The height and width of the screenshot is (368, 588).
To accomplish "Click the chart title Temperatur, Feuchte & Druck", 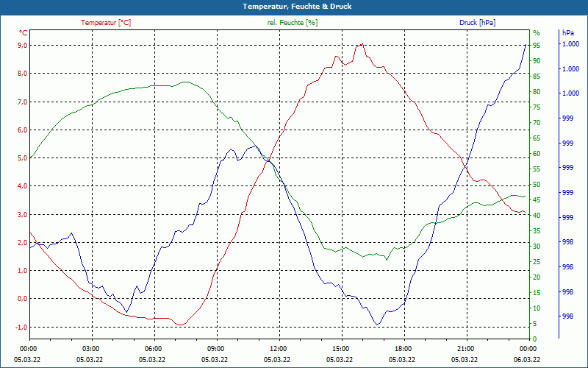I will 297,7.
